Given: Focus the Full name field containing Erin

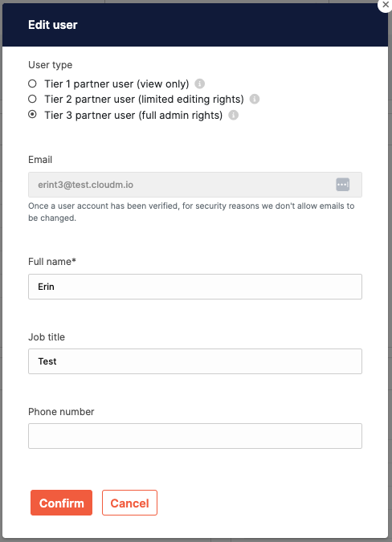Looking at the screenshot, I should 195,287.
